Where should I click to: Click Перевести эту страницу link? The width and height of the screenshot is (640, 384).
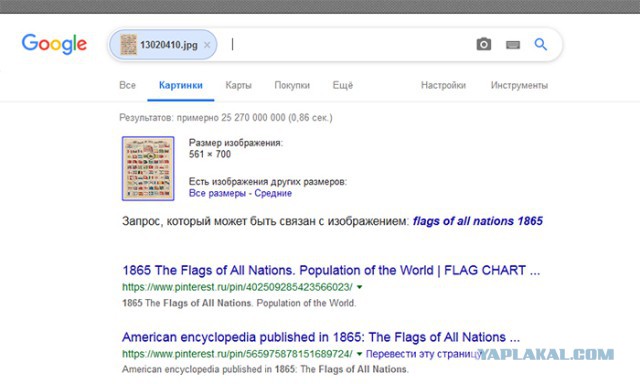click(x=424, y=354)
